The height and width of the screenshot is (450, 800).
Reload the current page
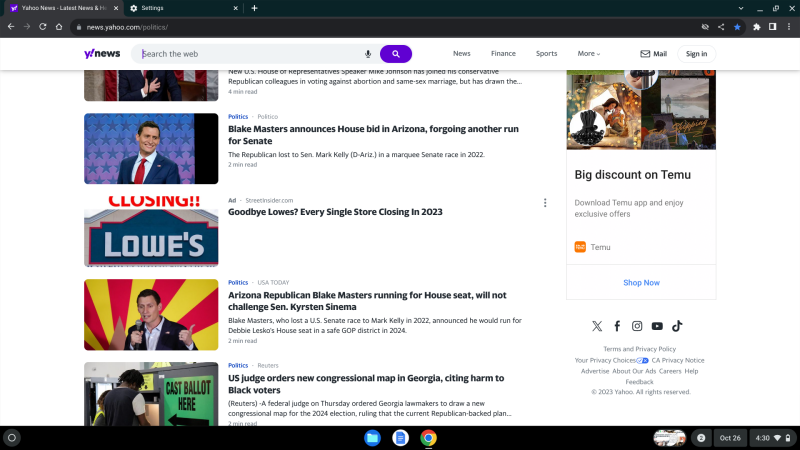[43, 27]
